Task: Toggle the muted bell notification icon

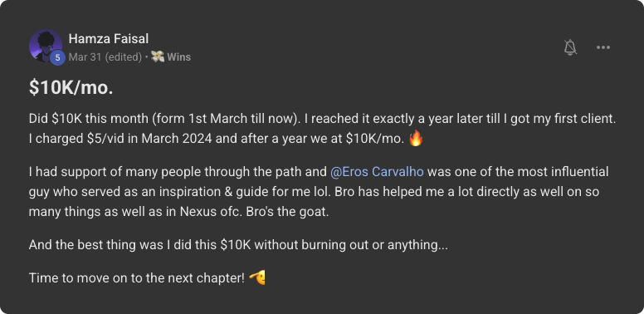Action: click(570, 47)
